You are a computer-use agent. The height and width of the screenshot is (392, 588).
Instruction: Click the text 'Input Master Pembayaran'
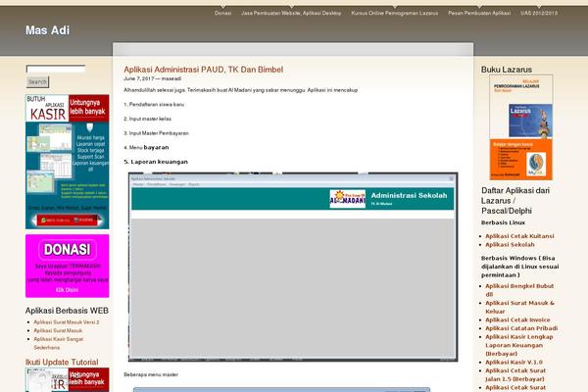tap(159, 133)
